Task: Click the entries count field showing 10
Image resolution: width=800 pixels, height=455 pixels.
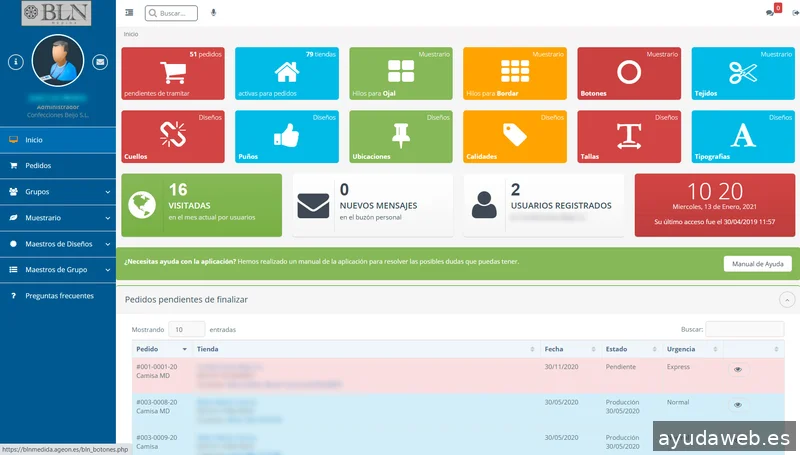Action: click(x=187, y=330)
